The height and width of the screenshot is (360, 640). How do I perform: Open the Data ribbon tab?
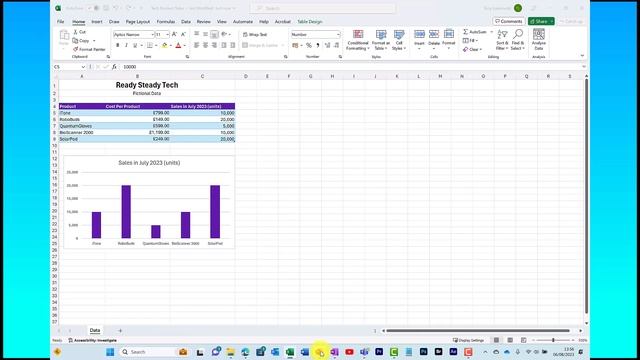186,22
